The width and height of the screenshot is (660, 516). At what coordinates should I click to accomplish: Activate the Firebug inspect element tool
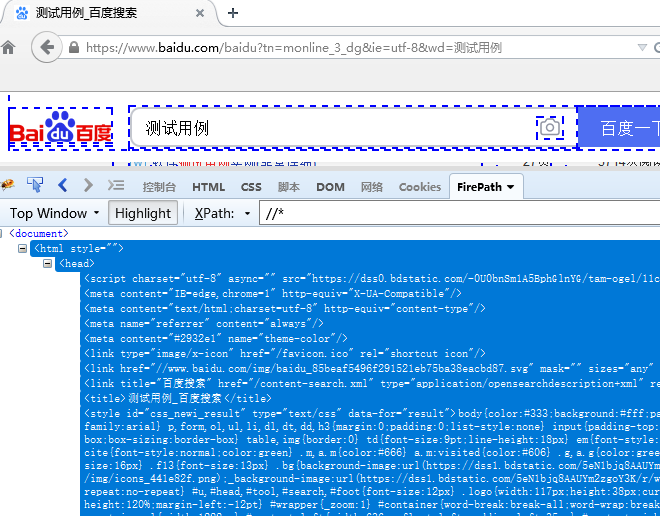(35, 185)
